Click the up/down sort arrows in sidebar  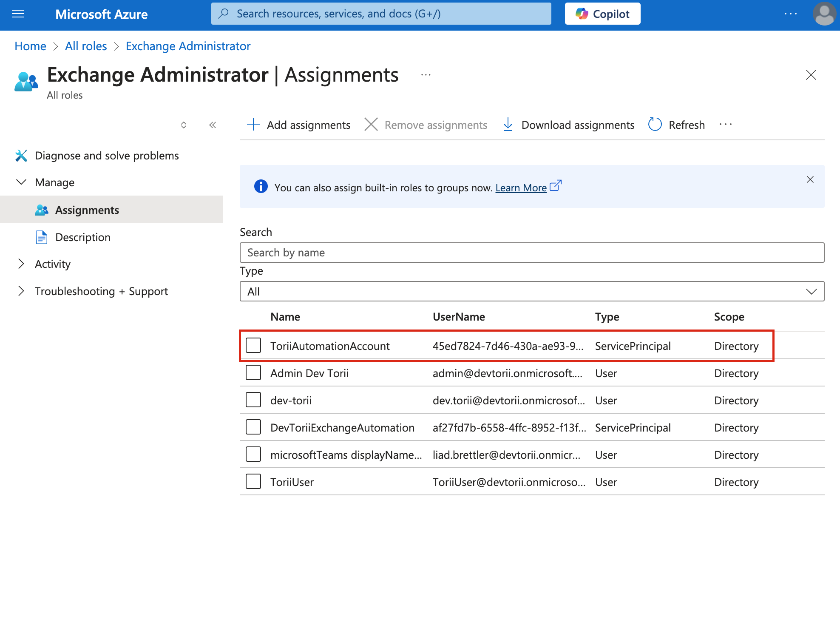tap(184, 125)
